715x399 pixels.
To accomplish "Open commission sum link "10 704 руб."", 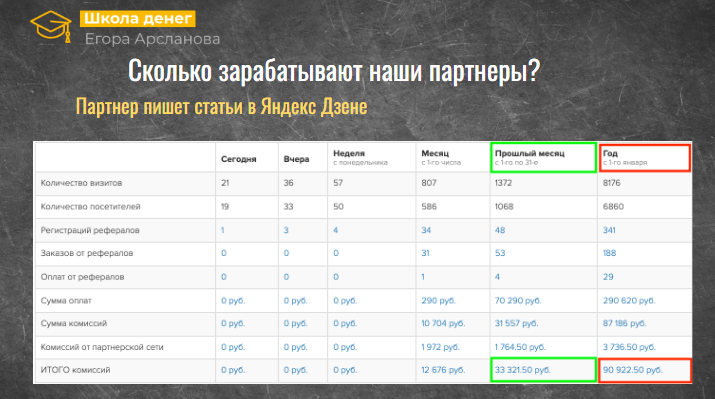I will point(443,323).
